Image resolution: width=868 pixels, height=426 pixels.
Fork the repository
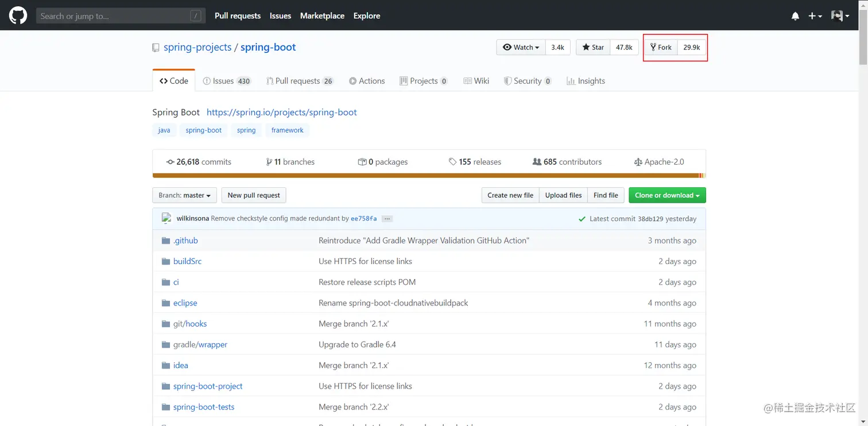(x=661, y=47)
